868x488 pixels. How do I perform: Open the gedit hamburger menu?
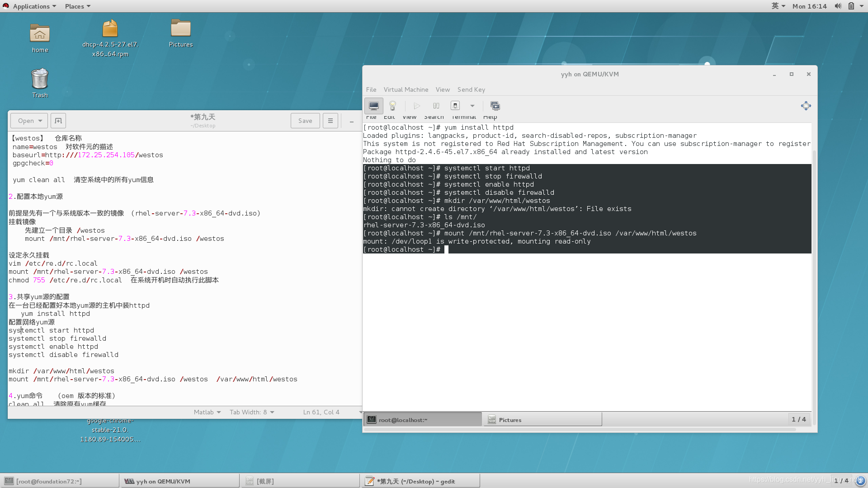click(330, 121)
